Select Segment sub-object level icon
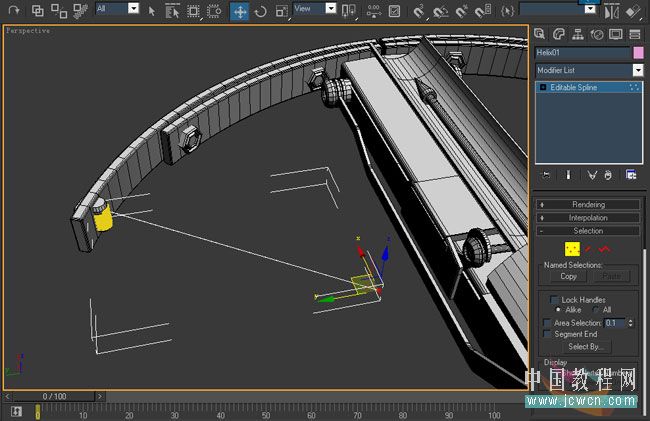 click(x=588, y=249)
